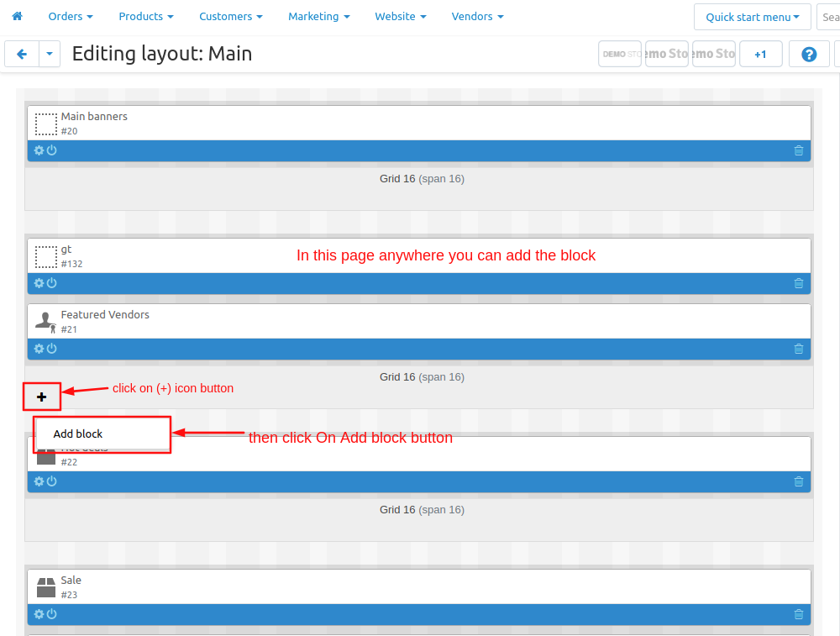
Task: Click the plus icon to add content
Action: click(41, 397)
